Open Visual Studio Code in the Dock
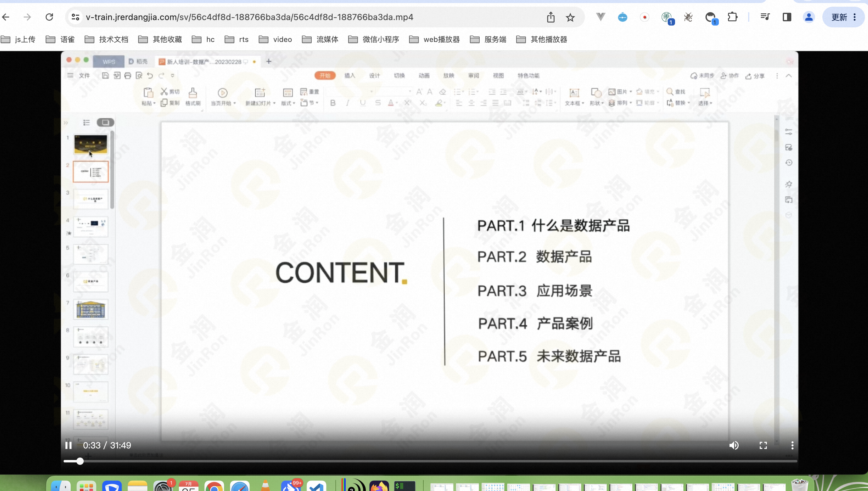 pos(317,486)
